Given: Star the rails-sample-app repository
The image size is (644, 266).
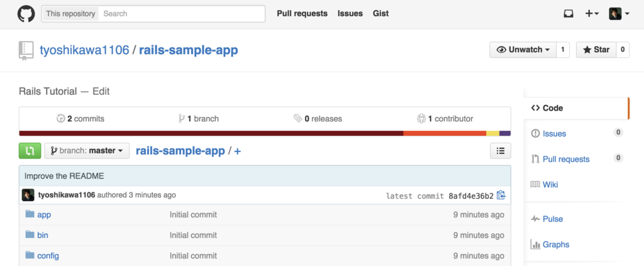Looking at the screenshot, I should point(596,50).
